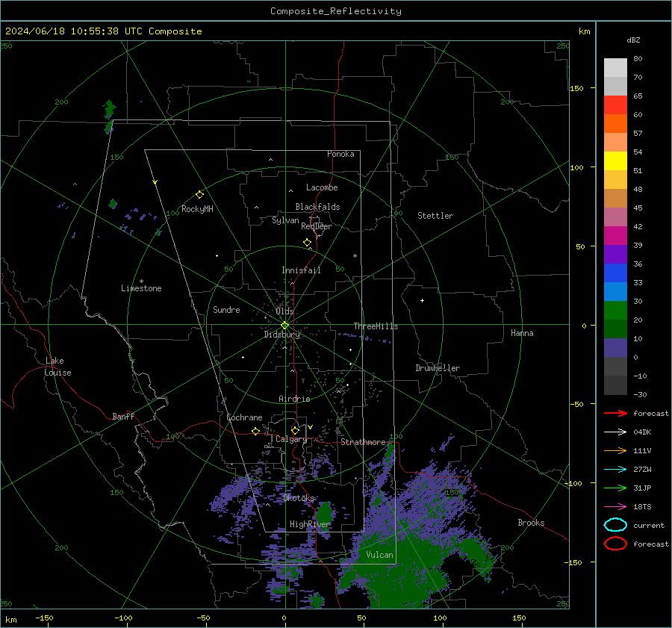Click the Olds label

pos(284,311)
